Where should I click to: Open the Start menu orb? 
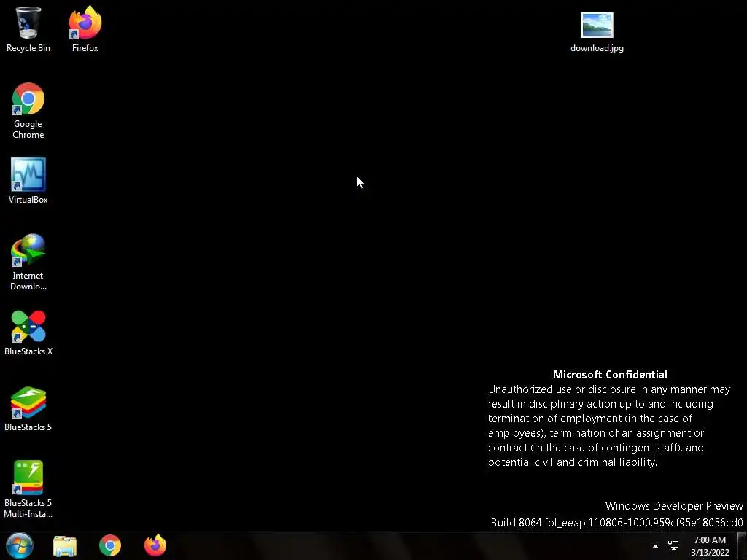coord(20,545)
